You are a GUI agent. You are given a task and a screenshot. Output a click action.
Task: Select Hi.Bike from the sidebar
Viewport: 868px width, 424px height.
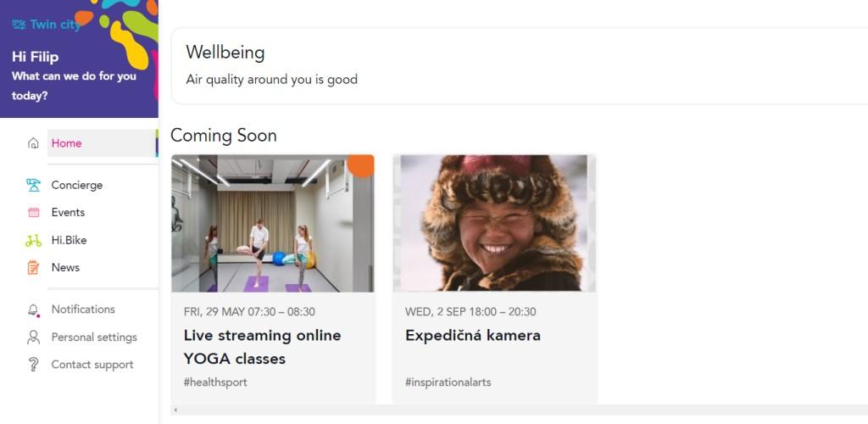tap(70, 240)
